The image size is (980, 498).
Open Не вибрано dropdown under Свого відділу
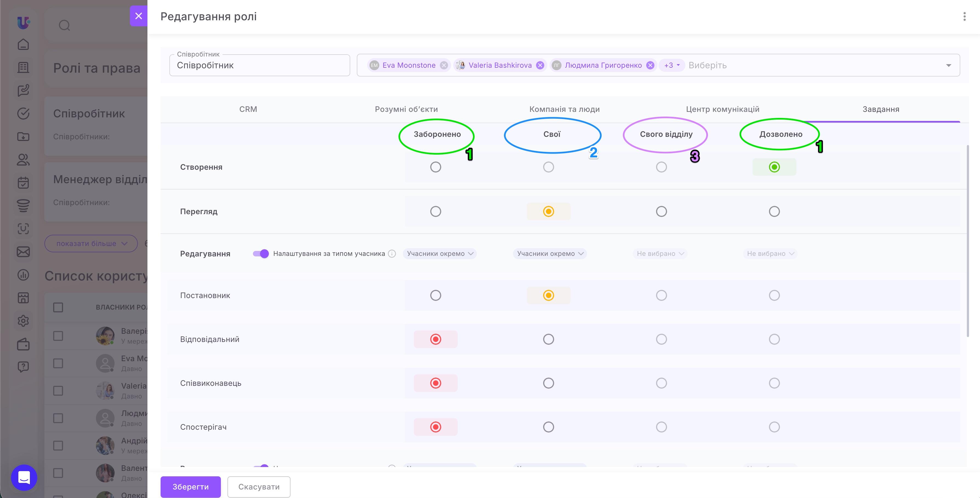tap(660, 254)
